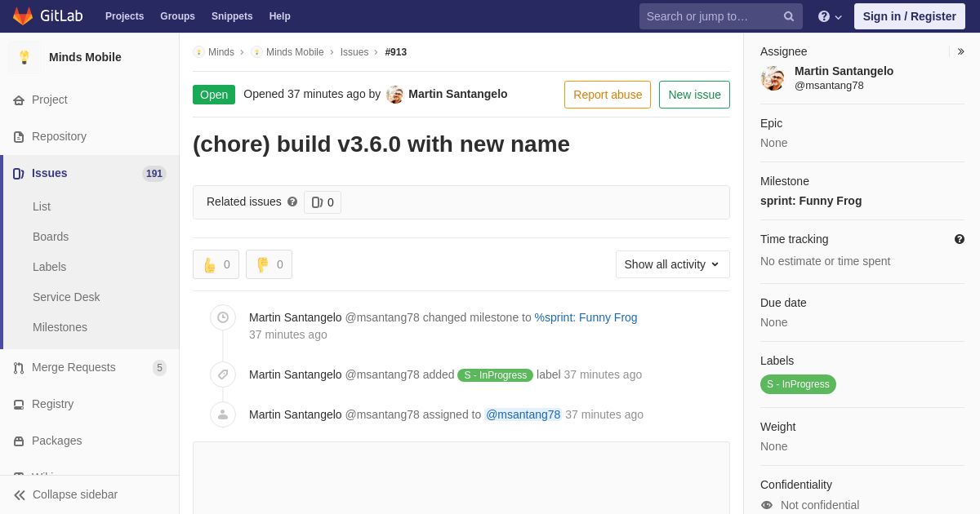Click the Issues count badge 191
This screenshot has height=514, width=980.
(x=154, y=174)
